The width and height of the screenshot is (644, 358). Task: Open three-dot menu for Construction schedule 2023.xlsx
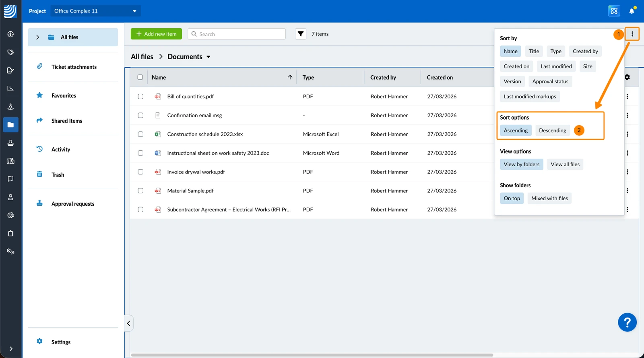[627, 134]
